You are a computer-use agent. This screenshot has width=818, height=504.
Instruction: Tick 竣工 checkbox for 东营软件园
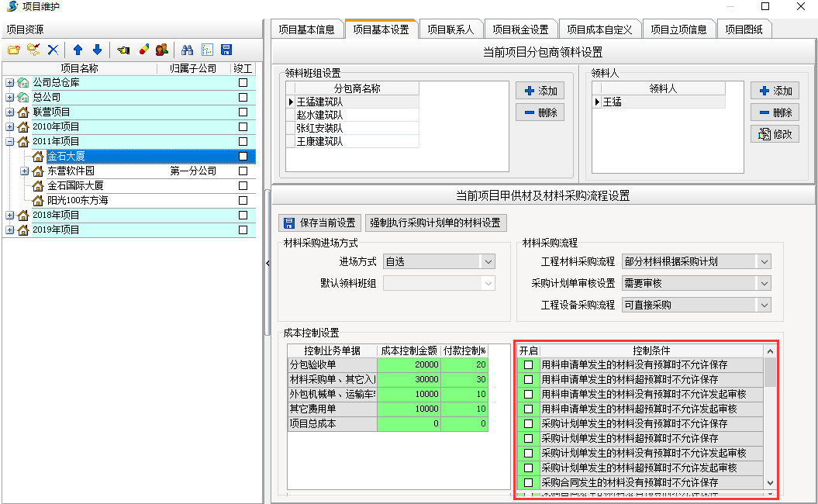243,171
